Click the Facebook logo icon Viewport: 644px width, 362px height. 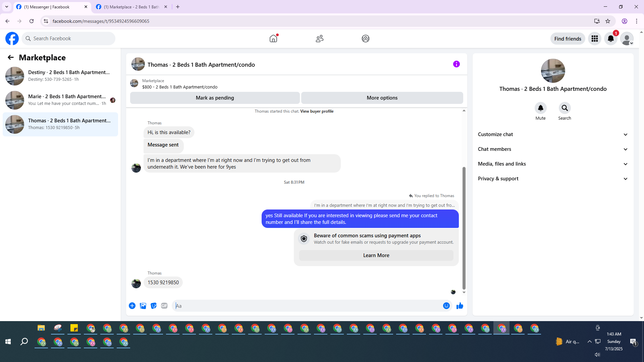(12, 39)
